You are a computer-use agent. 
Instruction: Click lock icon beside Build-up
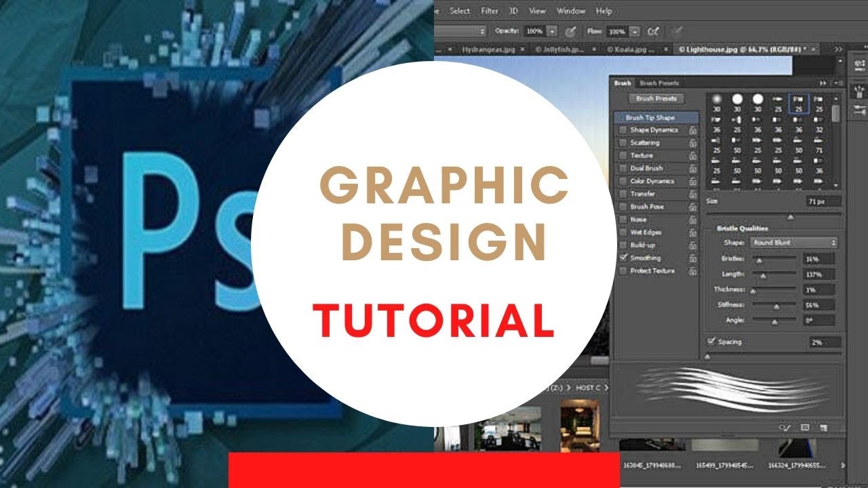(x=692, y=245)
